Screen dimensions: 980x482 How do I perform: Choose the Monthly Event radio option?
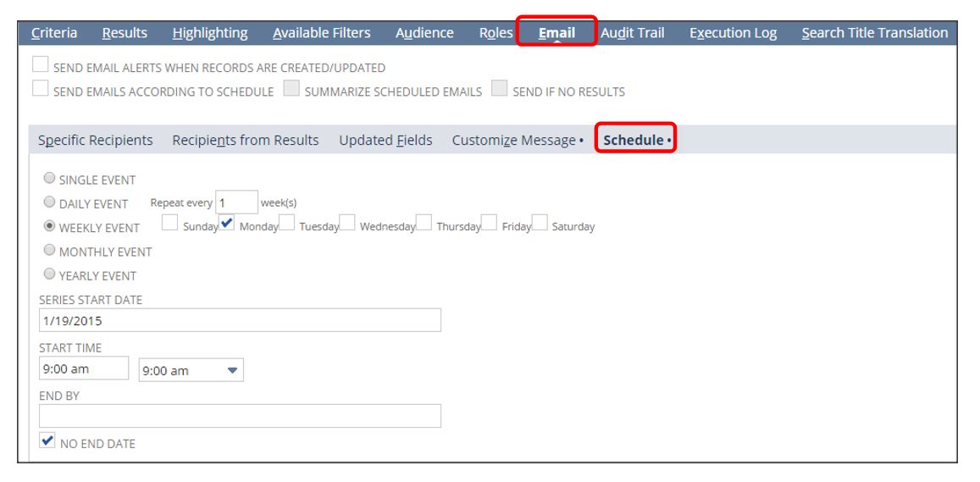point(50,251)
